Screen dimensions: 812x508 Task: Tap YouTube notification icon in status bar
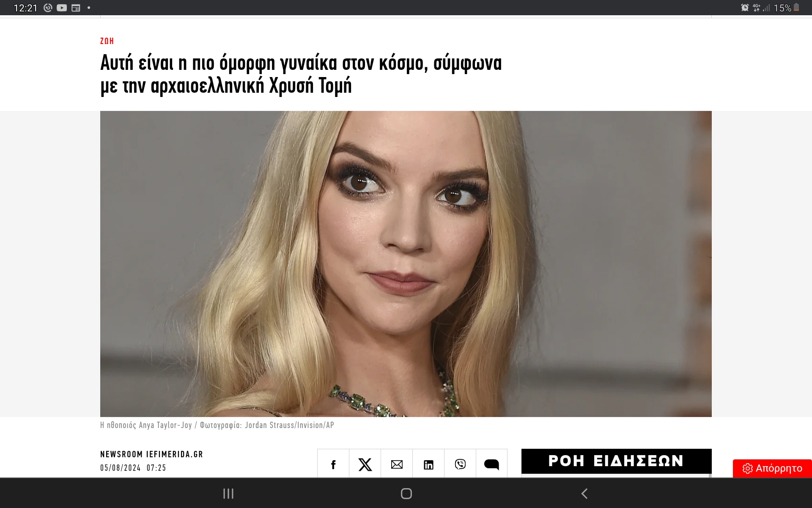click(x=62, y=8)
